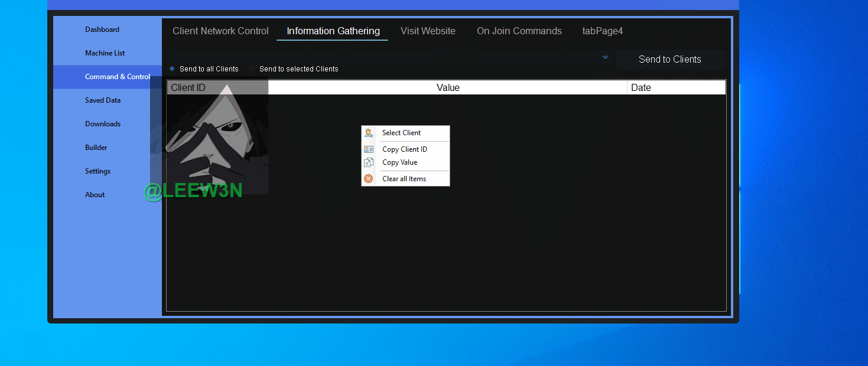Click the Select Client person icon
The height and width of the screenshot is (366, 868).
369,133
